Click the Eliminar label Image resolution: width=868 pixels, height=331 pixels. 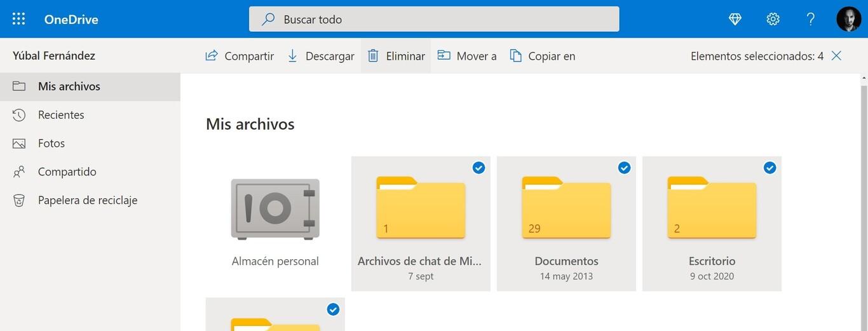(405, 56)
